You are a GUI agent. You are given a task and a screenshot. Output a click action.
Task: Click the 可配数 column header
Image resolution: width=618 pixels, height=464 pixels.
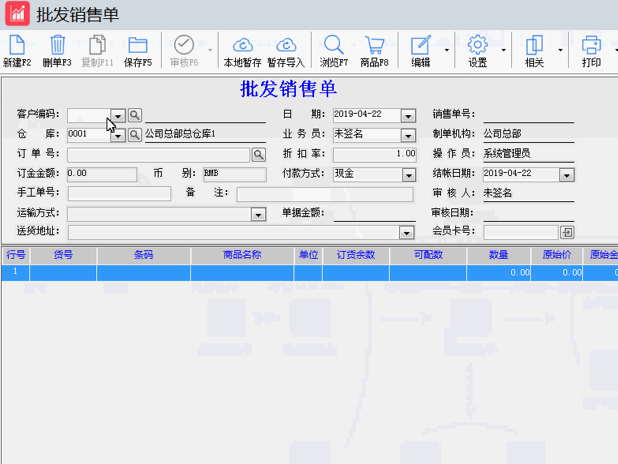pyautogui.click(x=428, y=255)
